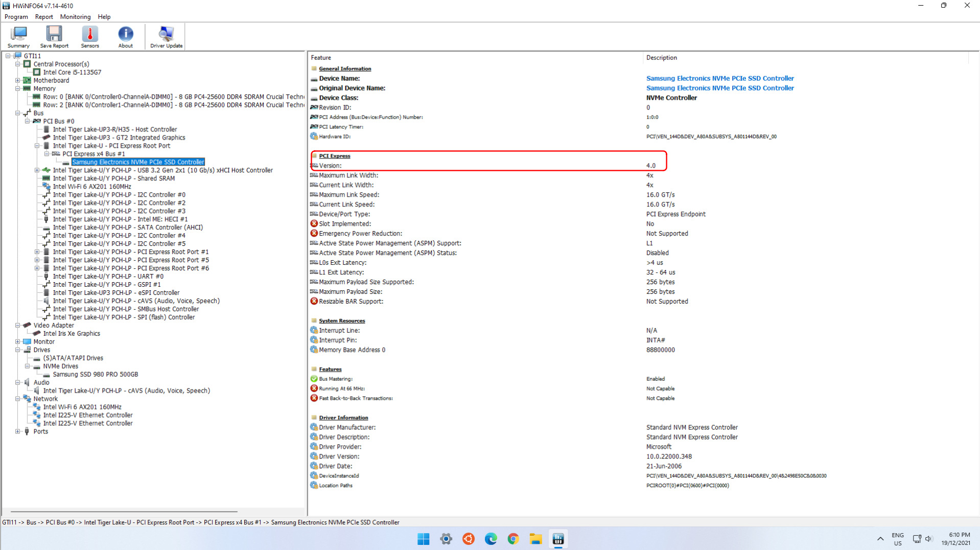This screenshot has width=980, height=550.
Task: Expand the Motherboard node
Action: (18, 80)
